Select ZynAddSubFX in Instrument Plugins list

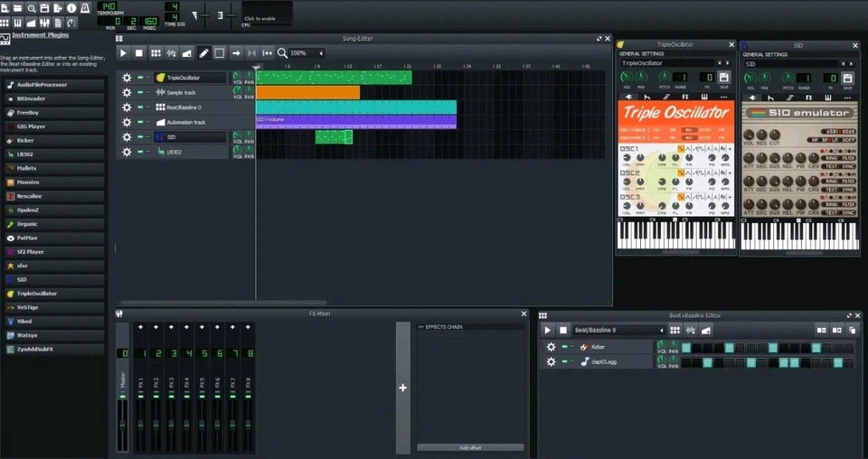54,349
